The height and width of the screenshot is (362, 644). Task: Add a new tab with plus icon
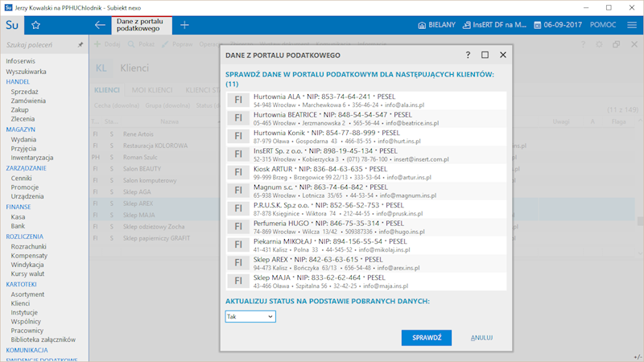coord(184,25)
